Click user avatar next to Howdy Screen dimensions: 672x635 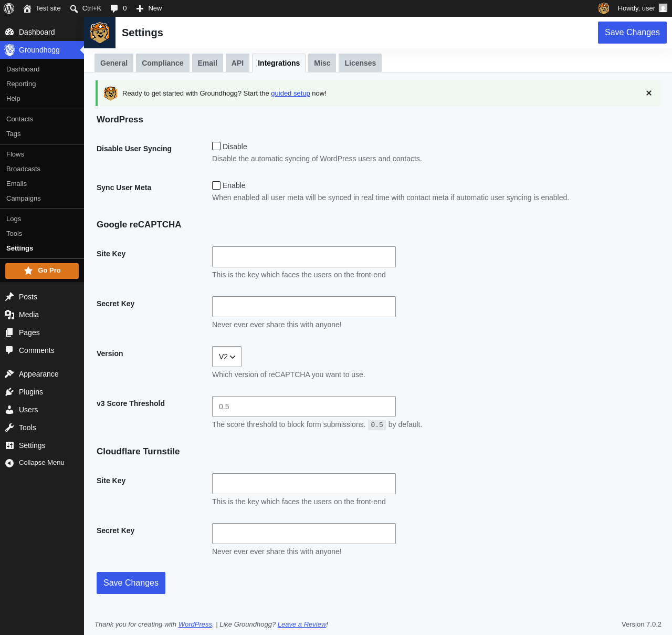(663, 8)
